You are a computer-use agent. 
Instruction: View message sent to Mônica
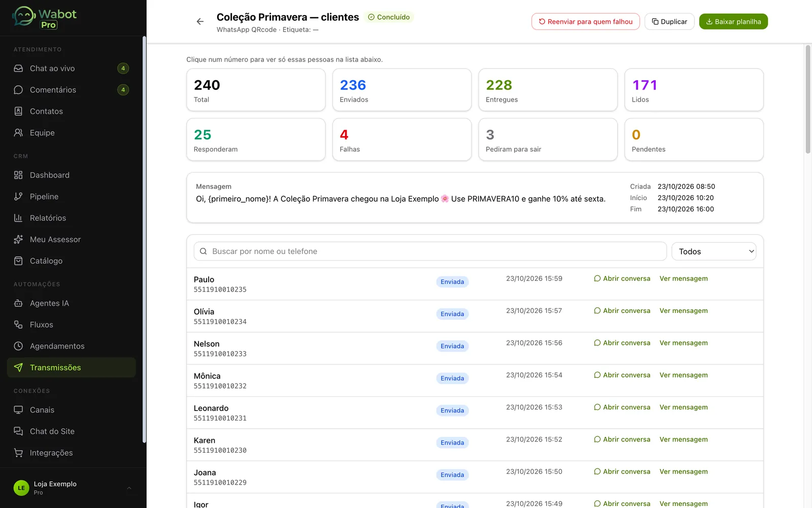tap(684, 375)
